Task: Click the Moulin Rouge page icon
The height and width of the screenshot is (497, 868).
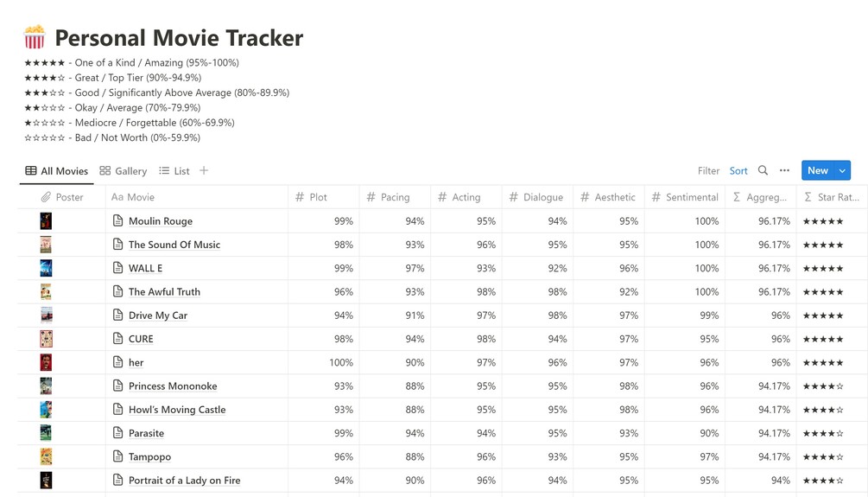Action: (x=118, y=221)
